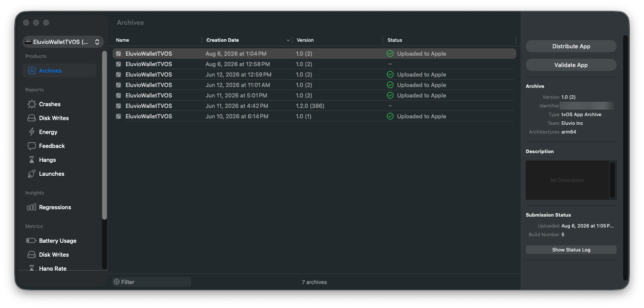644x308 pixels.
Task: Click the Hang Rate hourglass icon
Action: pos(31,268)
